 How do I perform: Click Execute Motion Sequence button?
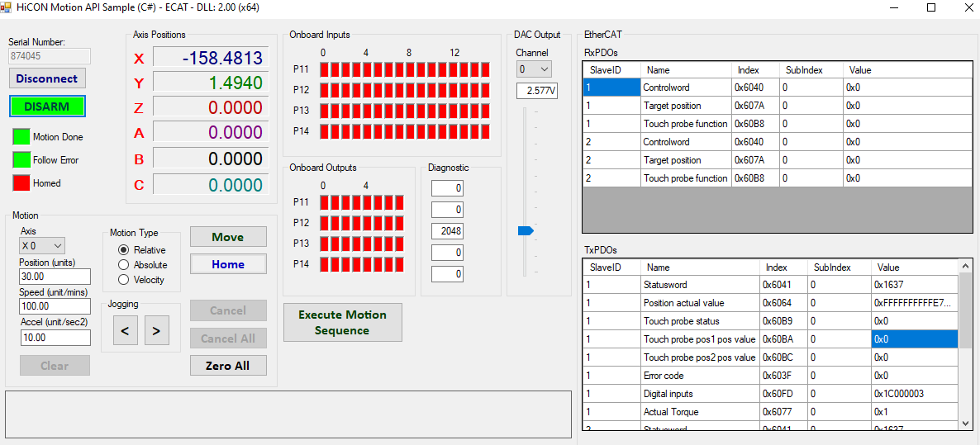[342, 322]
